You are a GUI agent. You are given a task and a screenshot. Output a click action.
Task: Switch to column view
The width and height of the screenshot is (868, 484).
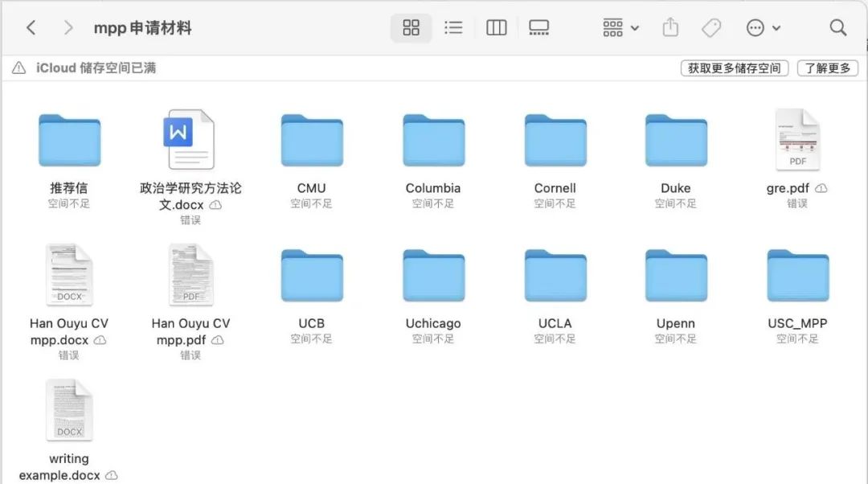pos(496,27)
